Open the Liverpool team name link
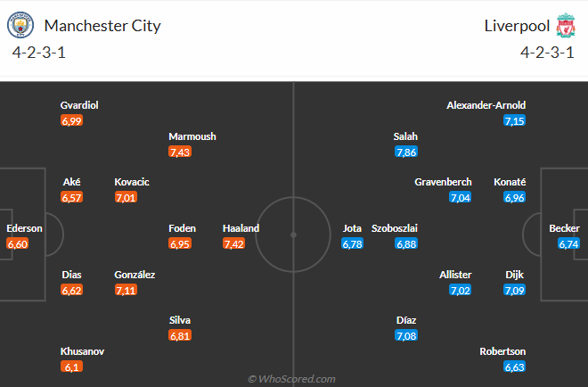The image size is (588, 387). click(x=517, y=26)
